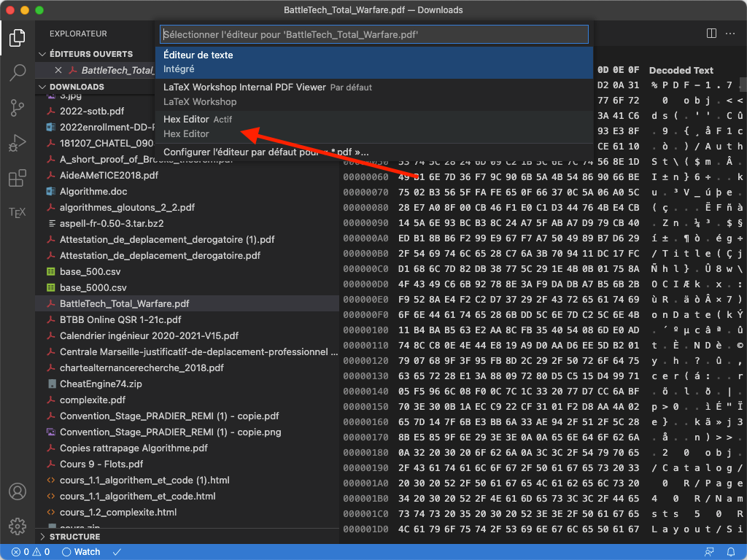Open the Search view in the activity bar
The image size is (747, 560).
18,72
